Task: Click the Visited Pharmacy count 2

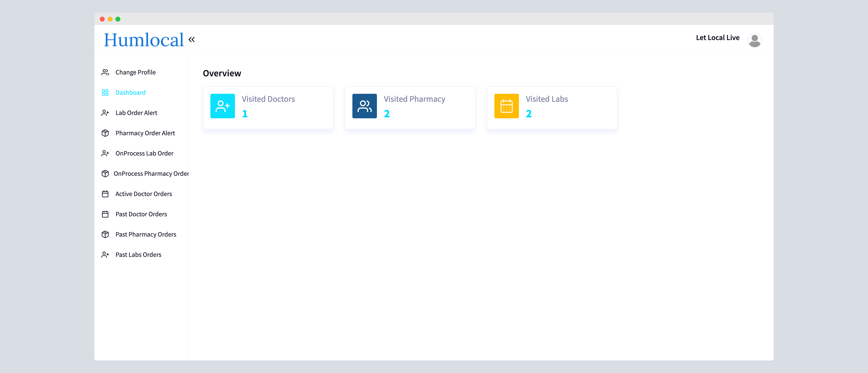Action: [x=387, y=114]
